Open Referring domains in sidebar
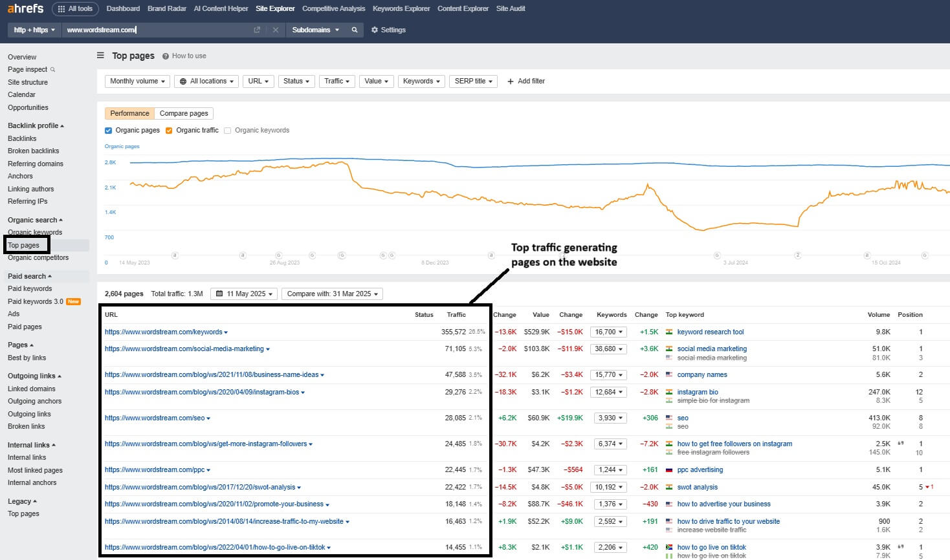Image resolution: width=950 pixels, height=560 pixels. (36, 164)
